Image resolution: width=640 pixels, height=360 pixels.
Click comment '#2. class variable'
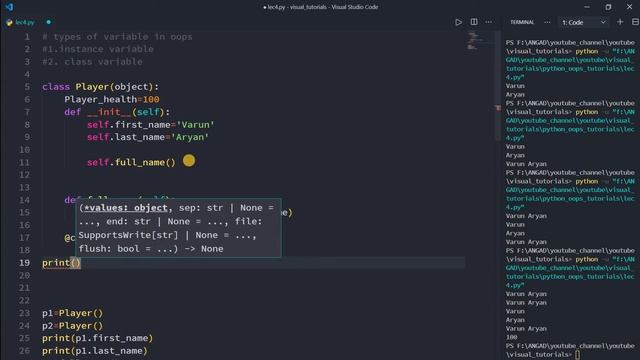92,62
